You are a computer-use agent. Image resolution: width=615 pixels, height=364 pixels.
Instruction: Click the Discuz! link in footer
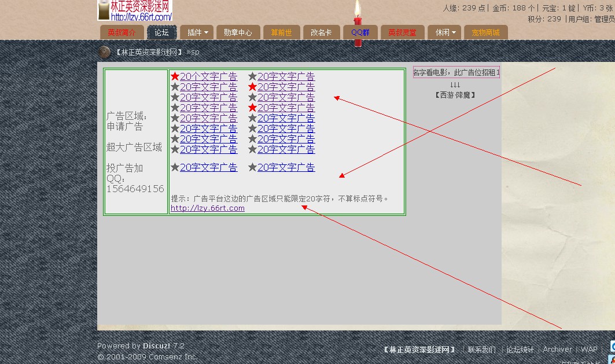click(156, 345)
